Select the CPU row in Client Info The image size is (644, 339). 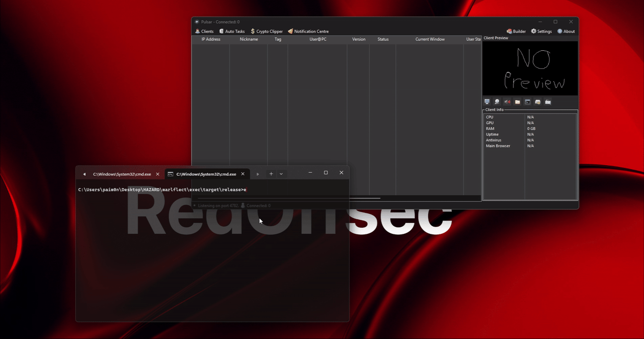point(530,117)
